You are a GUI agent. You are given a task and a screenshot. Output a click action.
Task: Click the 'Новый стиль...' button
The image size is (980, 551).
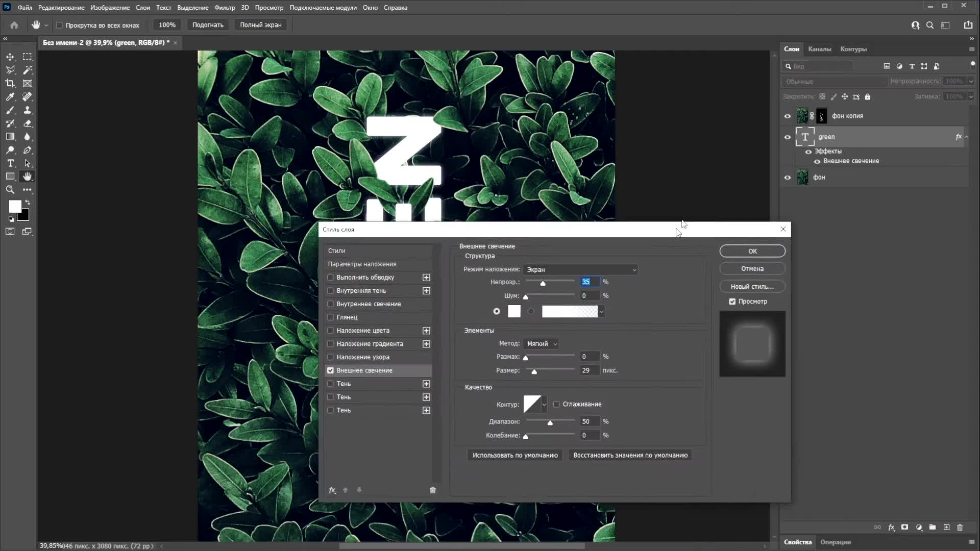pos(752,287)
